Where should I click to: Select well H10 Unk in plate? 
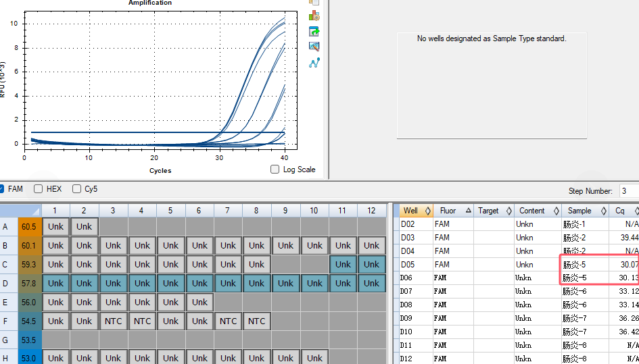[314, 358]
